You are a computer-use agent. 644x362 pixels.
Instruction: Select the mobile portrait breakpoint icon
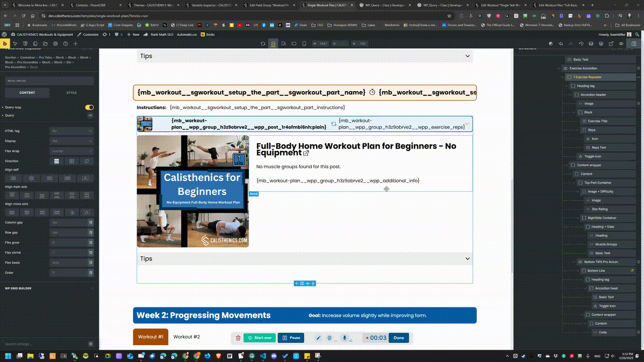pos(304,44)
